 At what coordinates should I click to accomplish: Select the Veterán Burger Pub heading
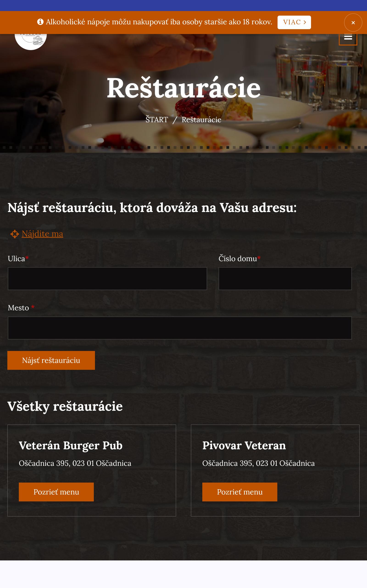click(71, 446)
